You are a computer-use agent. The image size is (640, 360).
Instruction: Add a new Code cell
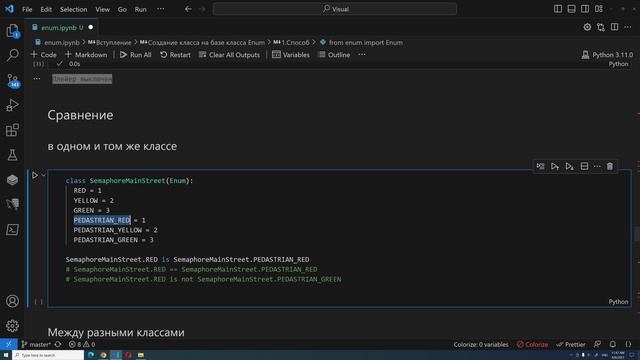point(43,55)
